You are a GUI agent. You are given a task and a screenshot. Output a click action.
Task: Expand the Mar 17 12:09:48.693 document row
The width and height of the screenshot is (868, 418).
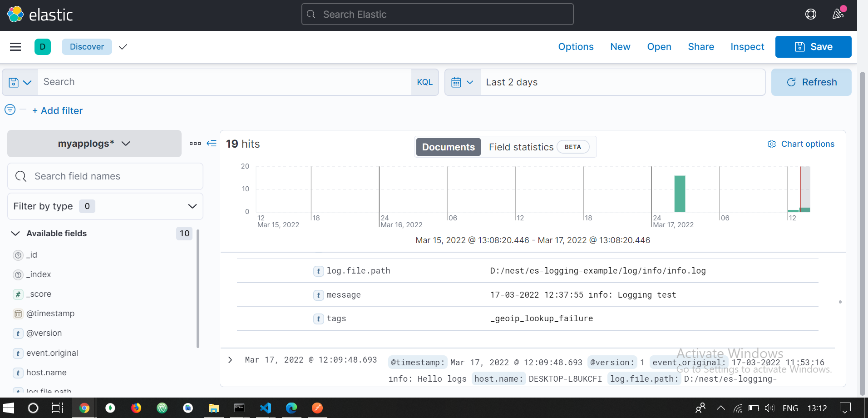click(230, 360)
